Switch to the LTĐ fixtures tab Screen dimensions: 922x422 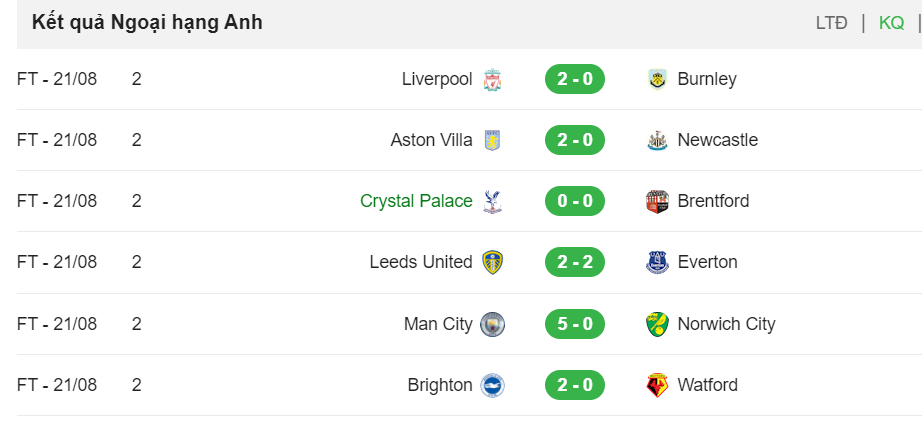(831, 24)
